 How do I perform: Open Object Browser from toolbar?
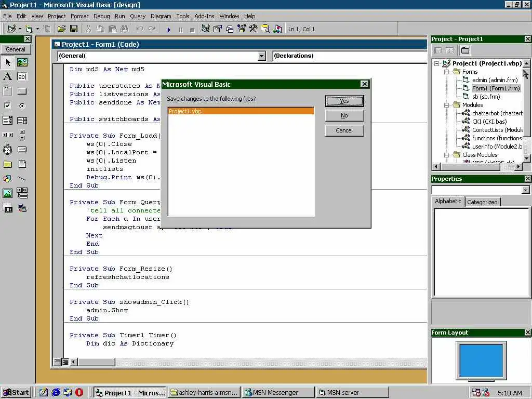pyautogui.click(x=241, y=29)
